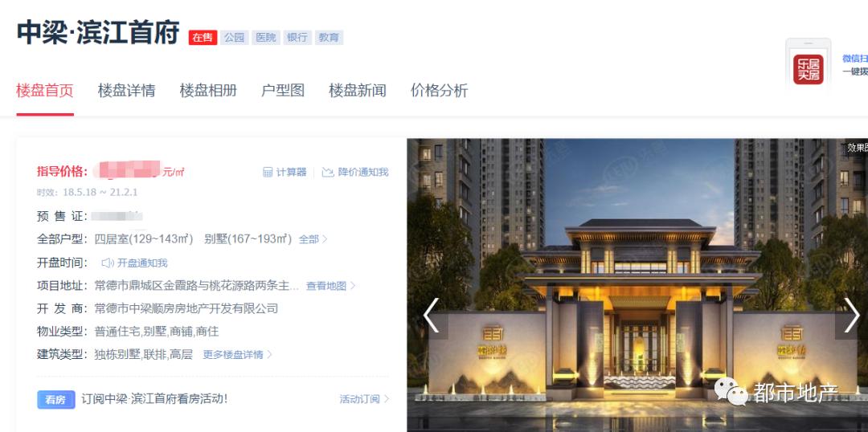
Task: Go to 价格分析 tab
Action: pos(439,90)
